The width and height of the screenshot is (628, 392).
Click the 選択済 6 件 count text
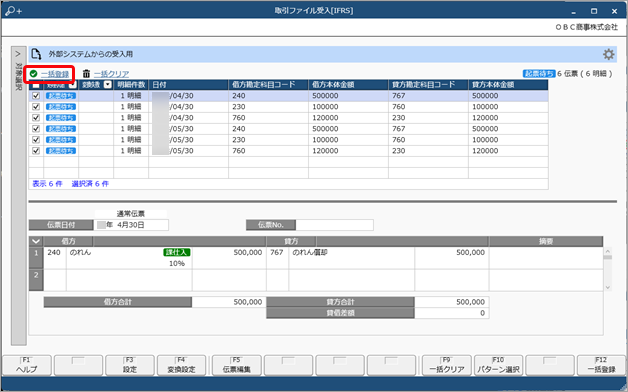(90, 184)
